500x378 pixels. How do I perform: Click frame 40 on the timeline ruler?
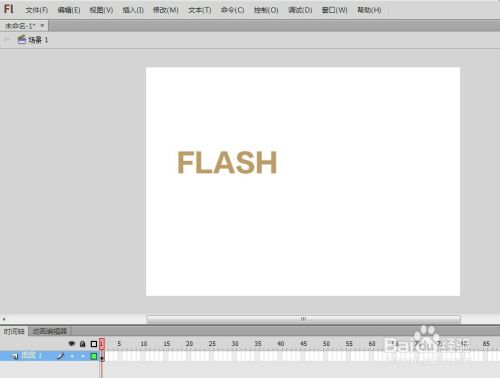281,343
